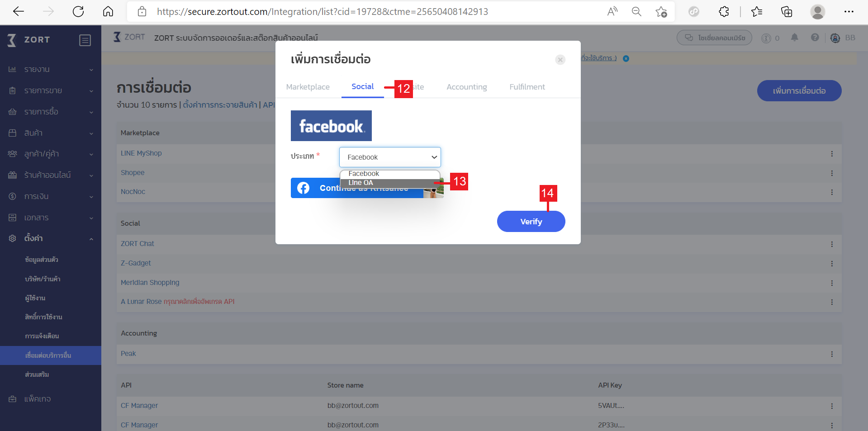Click the Facebook logo image
Screen dimensions: 868x431
(x=331, y=126)
